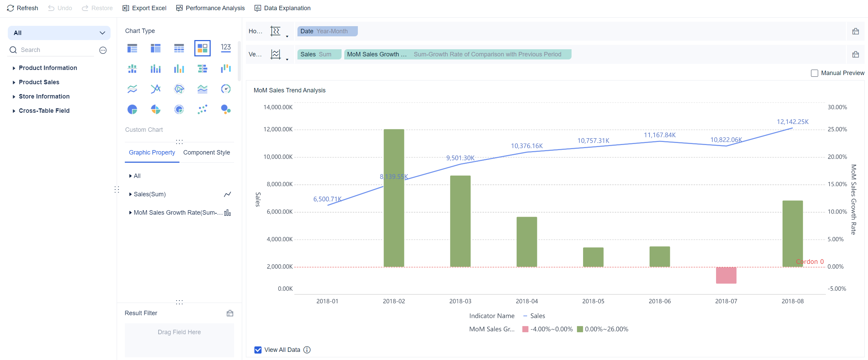This screenshot has height=360, width=868.
Task: Switch to the Component Style tab
Action: tap(207, 152)
